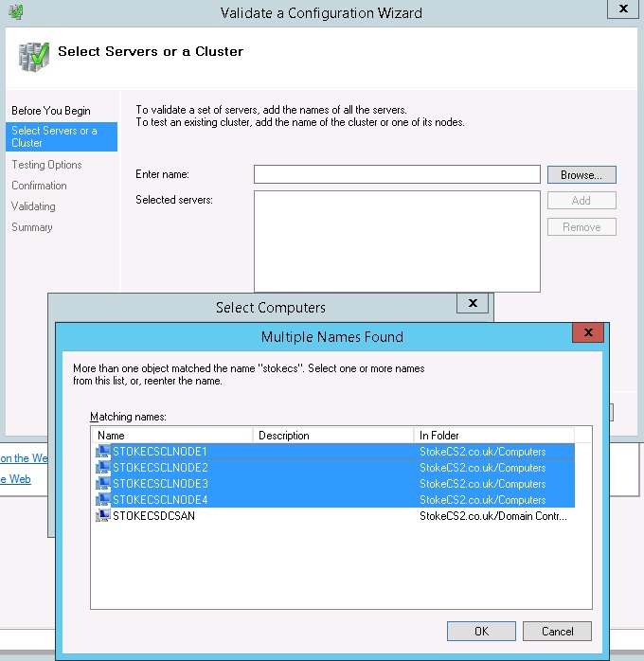Select Servers or a Cluster step
The width and height of the screenshot is (644, 661).
62,136
